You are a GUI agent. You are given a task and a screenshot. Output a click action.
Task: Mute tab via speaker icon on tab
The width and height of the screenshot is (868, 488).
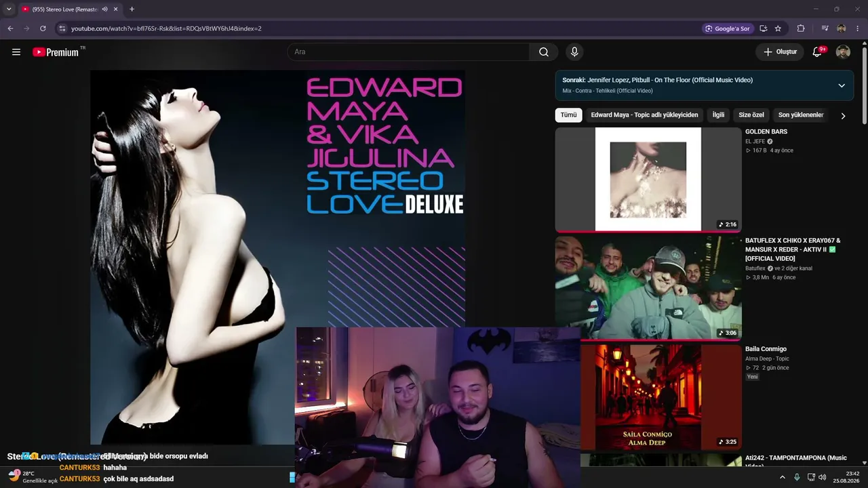[104, 9]
